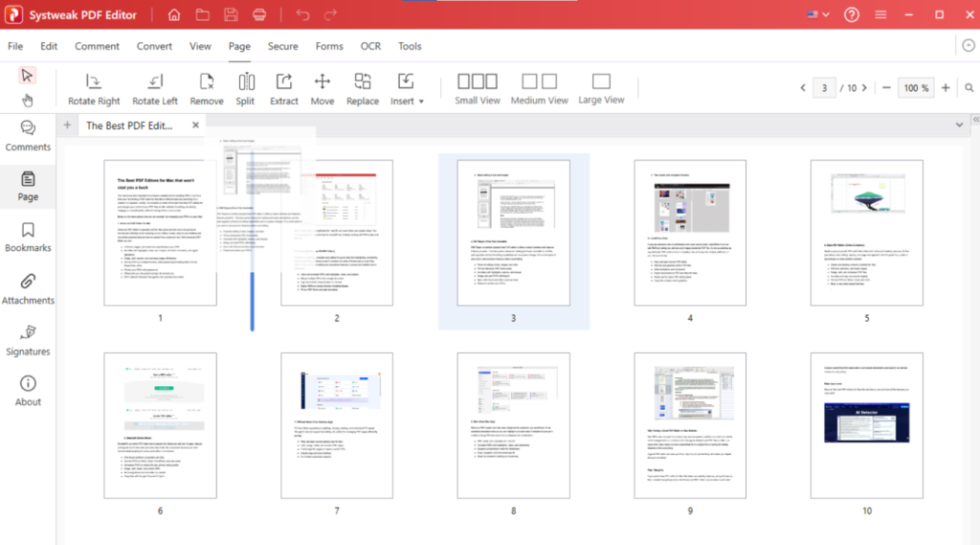The width and height of the screenshot is (980, 545).
Task: Extract the selected page
Action: tap(283, 89)
